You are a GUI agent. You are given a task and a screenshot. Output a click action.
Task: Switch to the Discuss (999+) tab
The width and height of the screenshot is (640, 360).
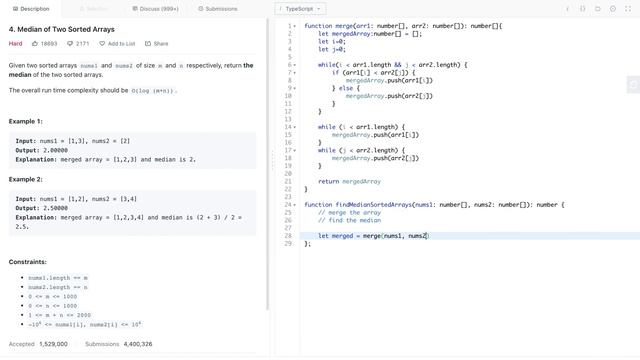pos(156,9)
